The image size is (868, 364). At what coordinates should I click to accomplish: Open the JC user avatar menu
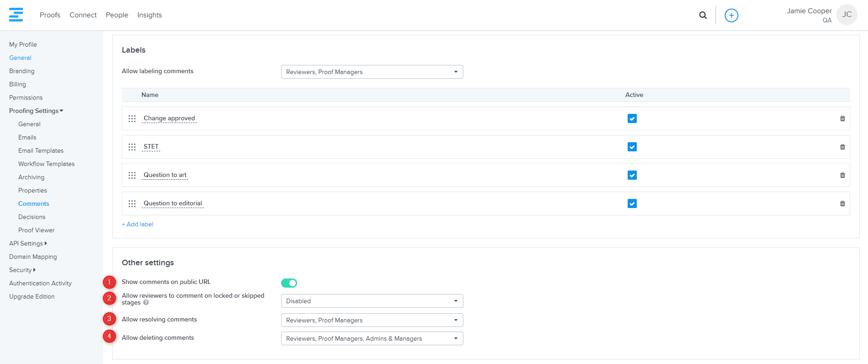point(846,15)
